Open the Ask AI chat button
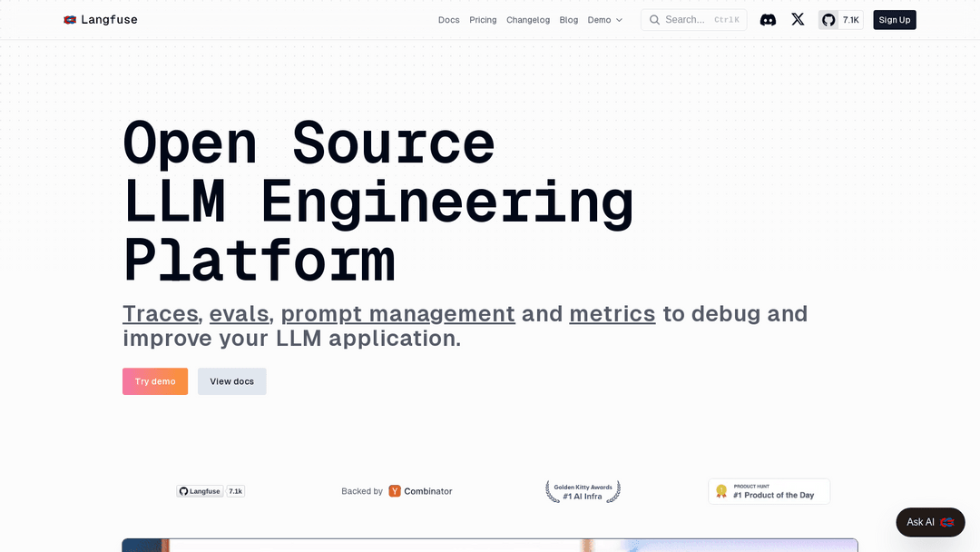Viewport: 980px width, 552px height. (930, 522)
